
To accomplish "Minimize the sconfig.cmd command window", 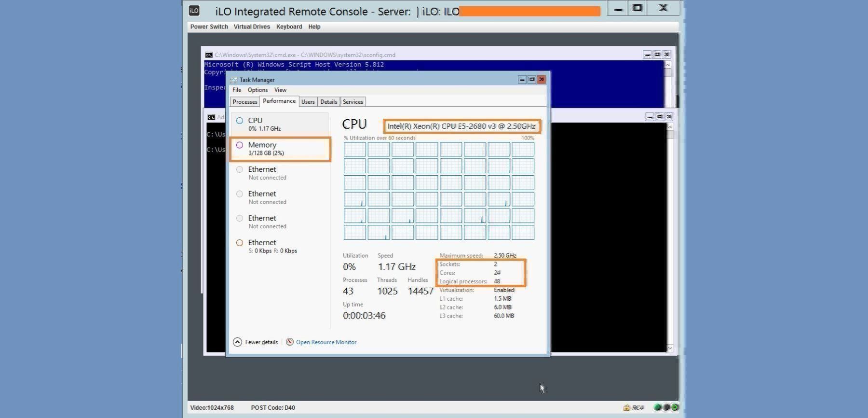I will 647,55.
